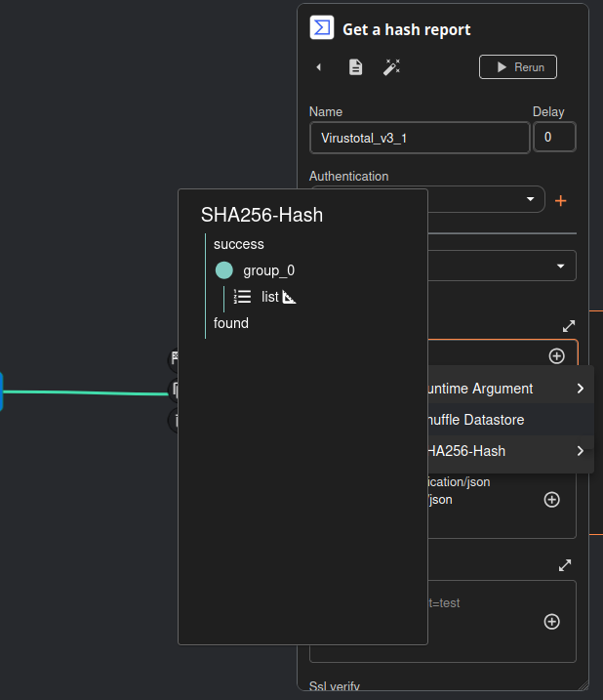
Task: Choose group_0 in the SHA256-Hash results
Action: (x=268, y=270)
